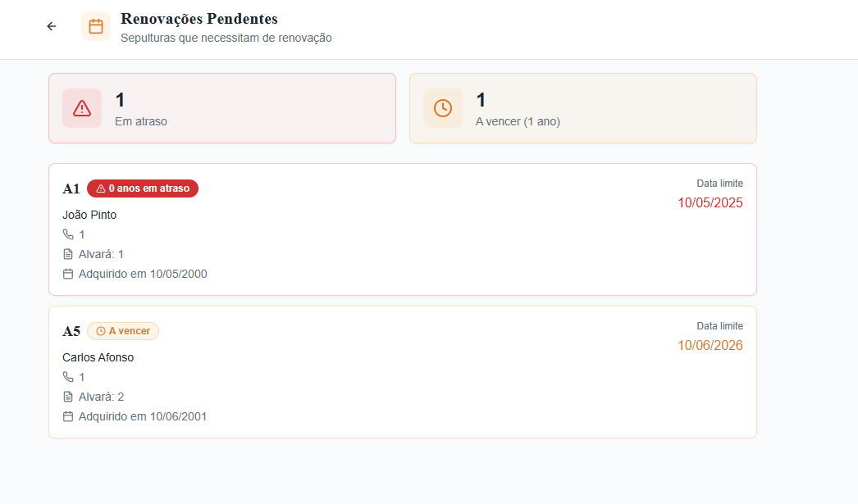Click the "0 anos em atraso" red badge
Screen dimensions: 858x504
click(143, 188)
